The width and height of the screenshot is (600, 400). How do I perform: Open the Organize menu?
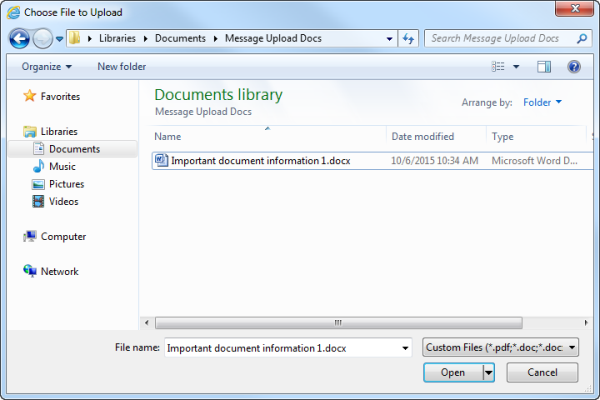[46, 67]
